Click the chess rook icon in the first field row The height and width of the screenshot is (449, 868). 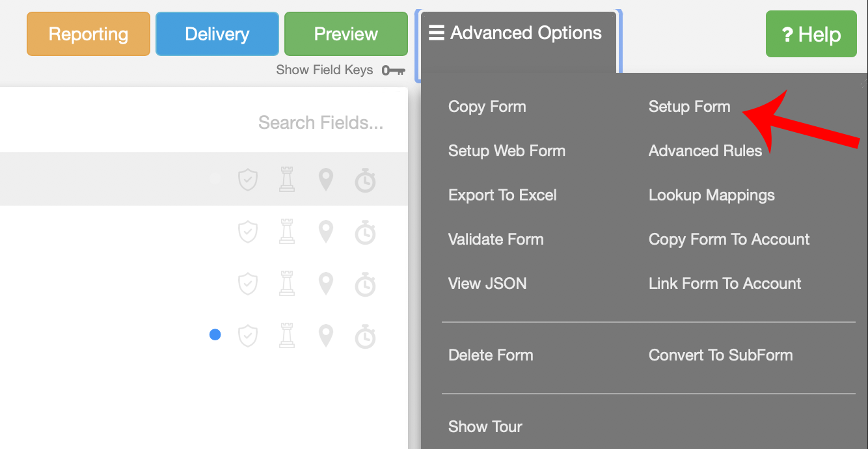[287, 180]
